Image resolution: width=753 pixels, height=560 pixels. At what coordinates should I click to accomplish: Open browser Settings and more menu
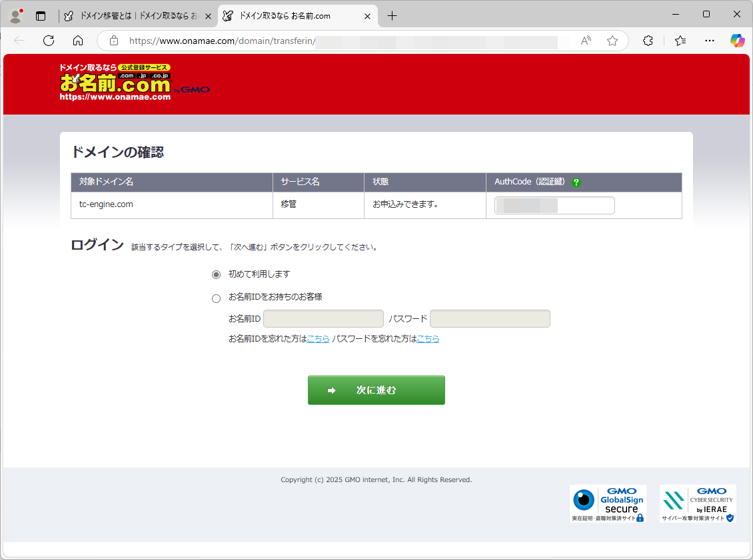(x=709, y=41)
